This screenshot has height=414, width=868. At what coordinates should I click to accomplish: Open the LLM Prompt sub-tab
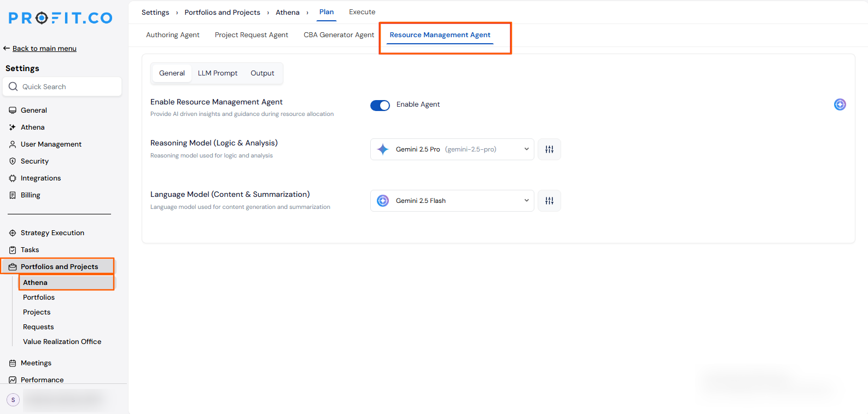click(x=218, y=73)
